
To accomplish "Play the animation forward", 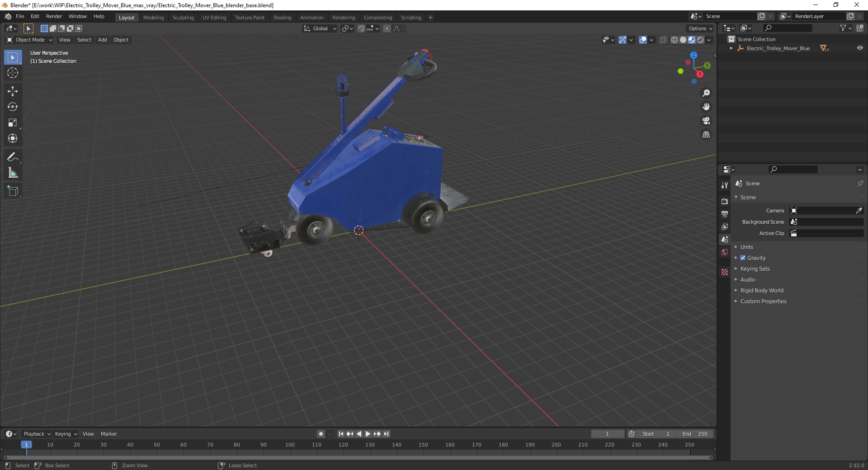I will tap(368, 434).
